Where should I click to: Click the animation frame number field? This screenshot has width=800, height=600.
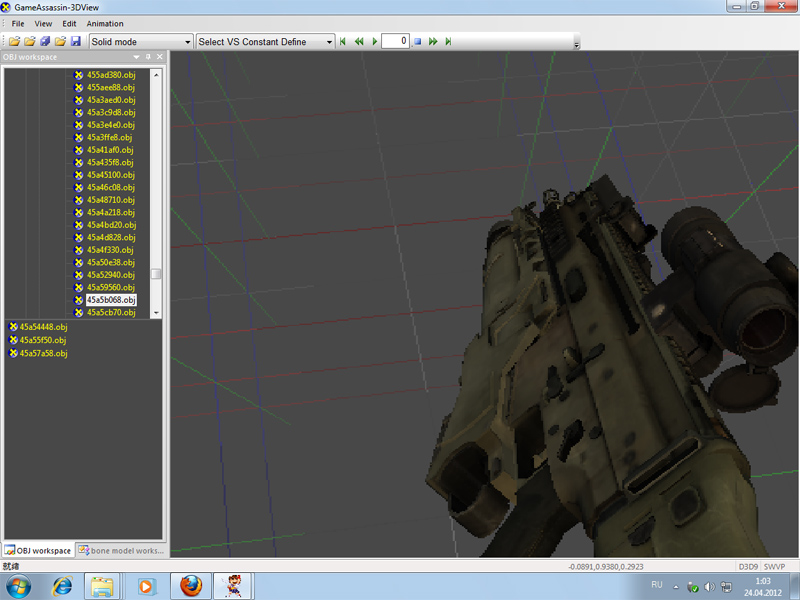click(x=395, y=42)
